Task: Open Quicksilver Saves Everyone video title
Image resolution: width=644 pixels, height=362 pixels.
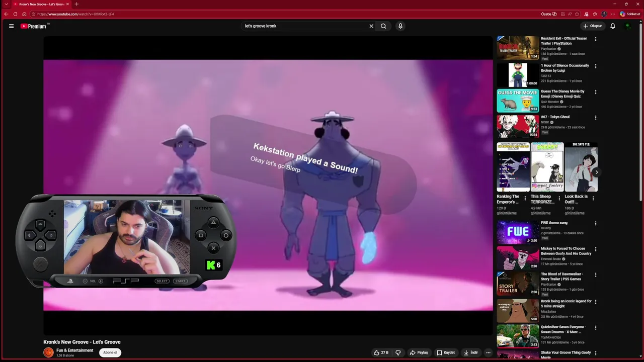Action: coord(563,329)
